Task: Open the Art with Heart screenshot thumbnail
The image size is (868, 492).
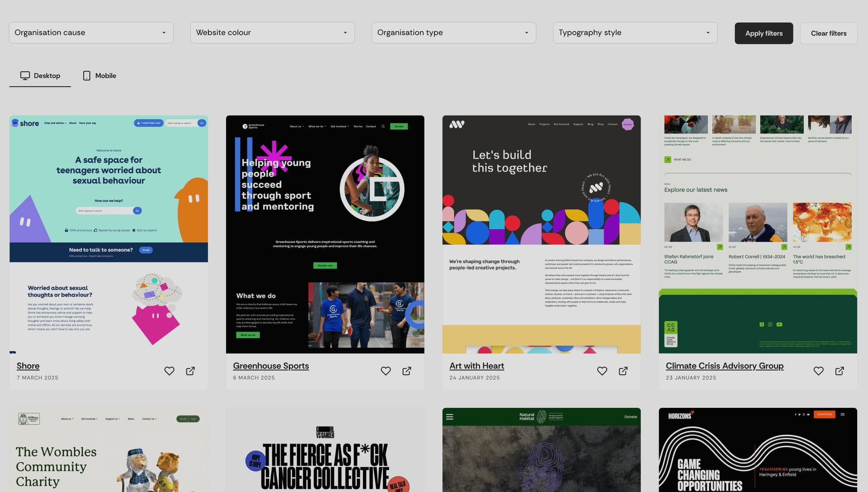Action: (x=541, y=234)
